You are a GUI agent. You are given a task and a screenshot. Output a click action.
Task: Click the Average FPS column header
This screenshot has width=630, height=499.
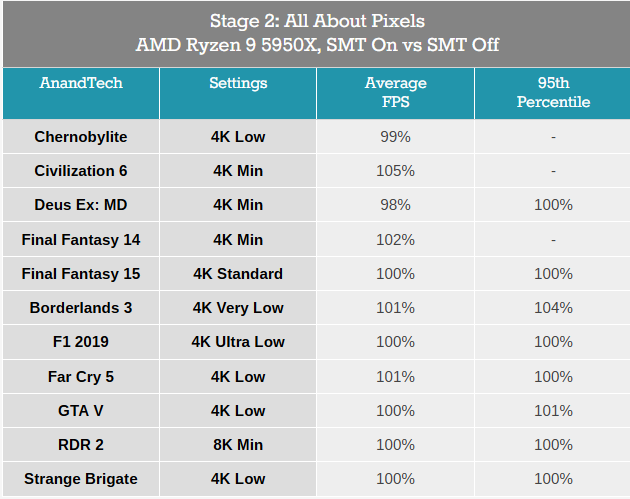pyautogui.click(x=395, y=93)
